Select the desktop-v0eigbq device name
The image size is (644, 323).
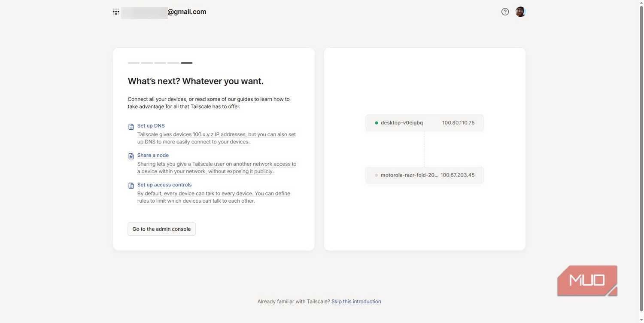coord(402,123)
